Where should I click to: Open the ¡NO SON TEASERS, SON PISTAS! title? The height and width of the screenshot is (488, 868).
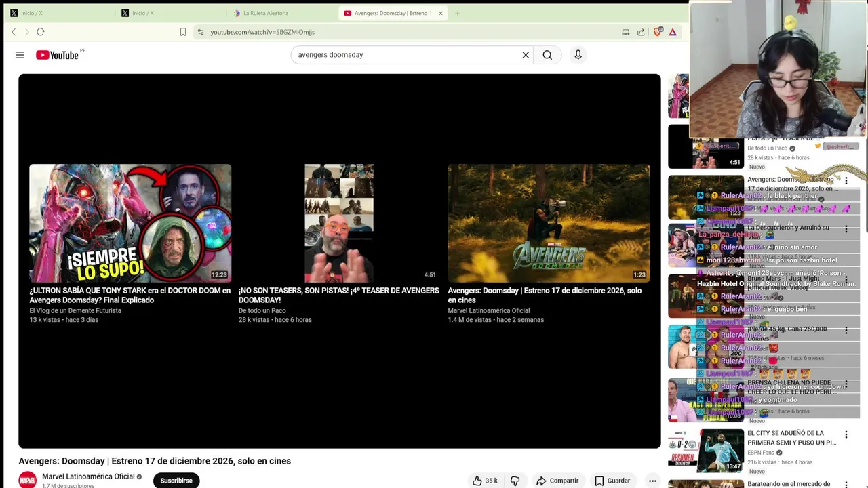[x=339, y=296]
